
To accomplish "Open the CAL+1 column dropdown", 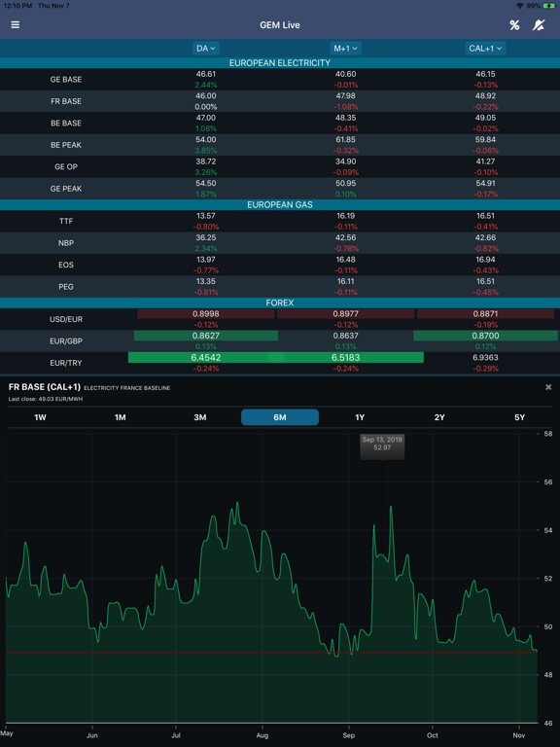I will (485, 48).
